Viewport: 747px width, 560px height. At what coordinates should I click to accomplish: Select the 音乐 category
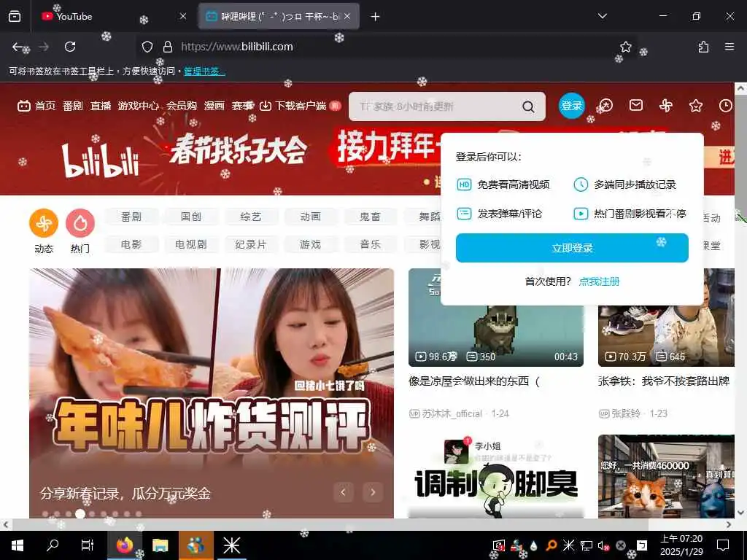click(x=370, y=244)
